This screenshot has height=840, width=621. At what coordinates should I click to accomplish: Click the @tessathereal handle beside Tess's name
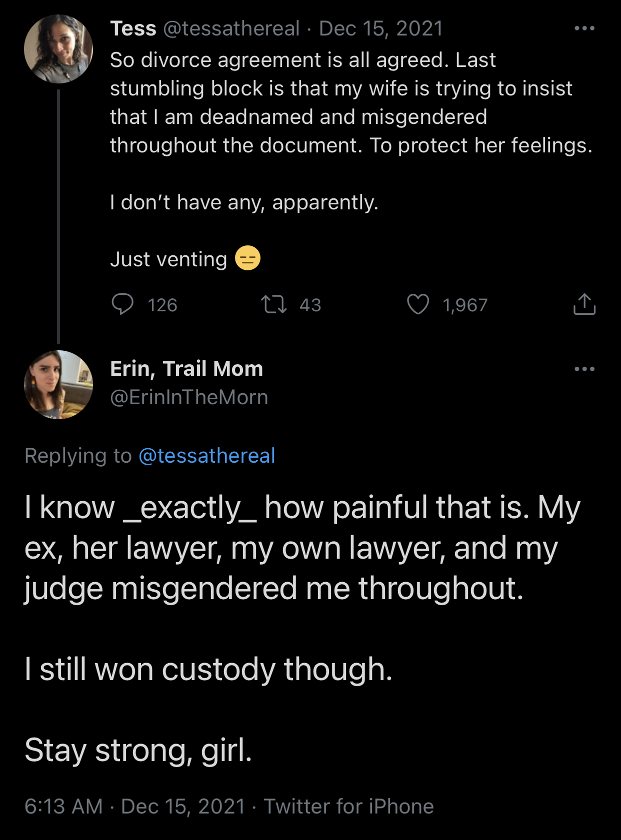click(x=231, y=28)
